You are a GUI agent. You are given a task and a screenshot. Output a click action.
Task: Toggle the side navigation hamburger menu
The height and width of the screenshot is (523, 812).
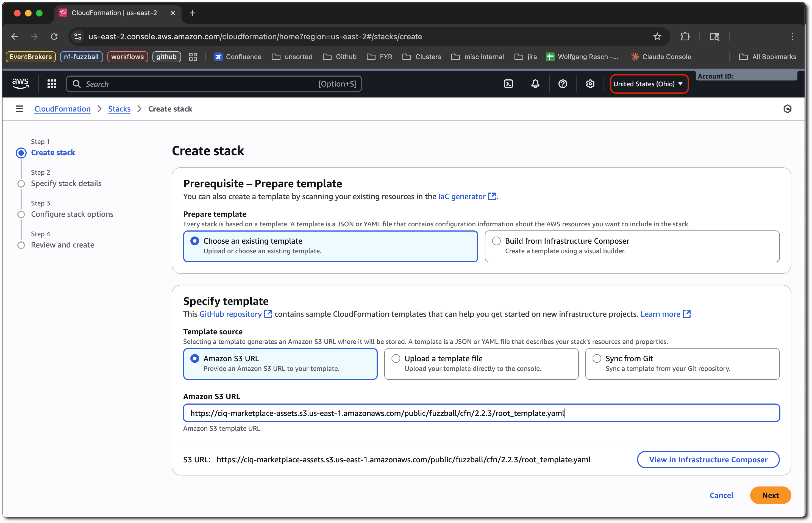click(x=19, y=109)
